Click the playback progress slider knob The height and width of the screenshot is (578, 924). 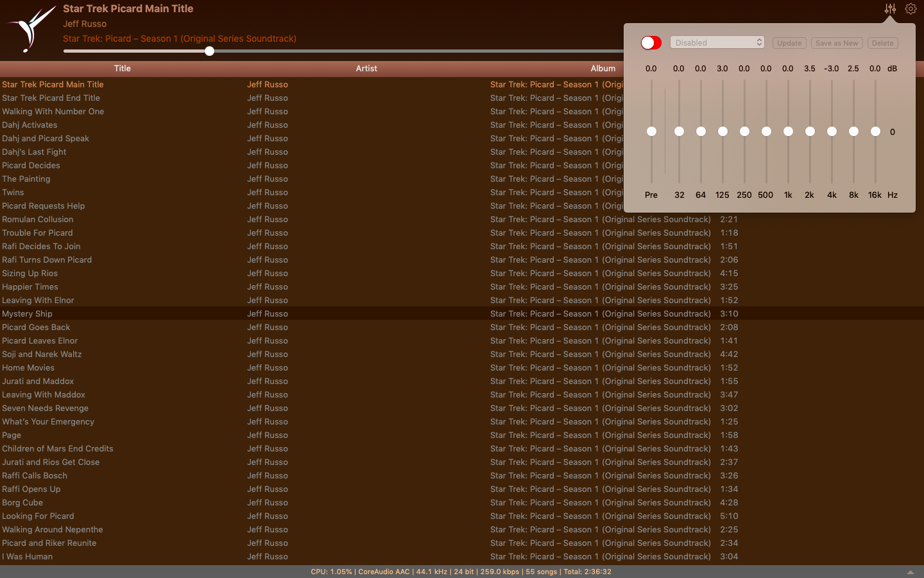tap(209, 51)
